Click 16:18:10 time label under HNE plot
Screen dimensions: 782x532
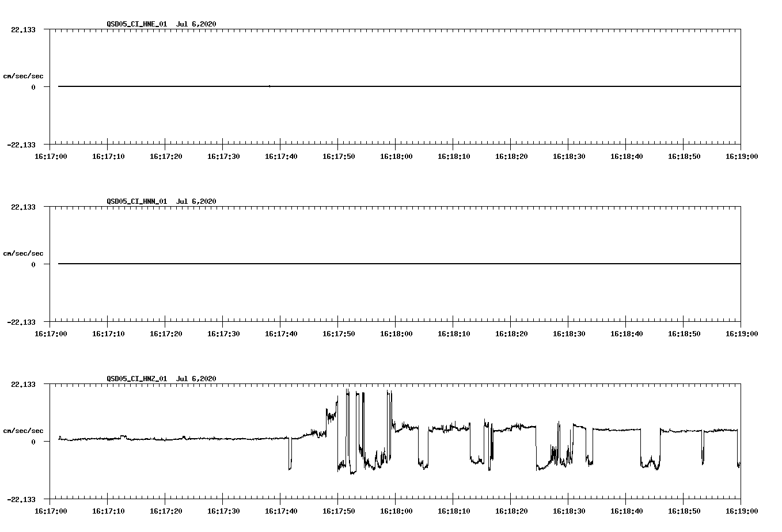454,157
